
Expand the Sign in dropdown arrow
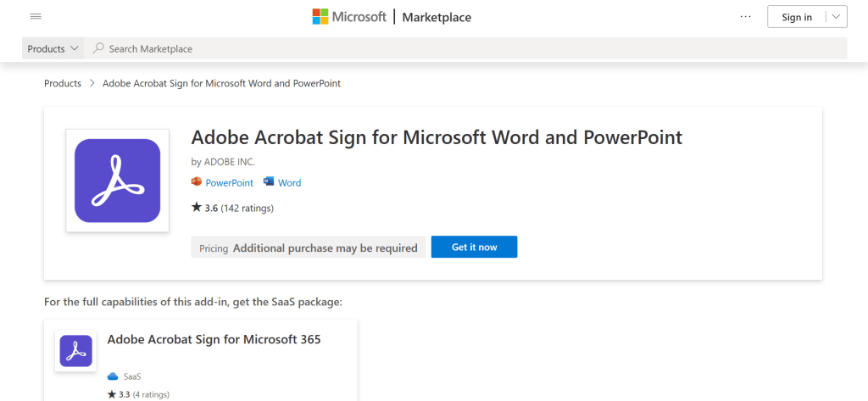pos(836,17)
